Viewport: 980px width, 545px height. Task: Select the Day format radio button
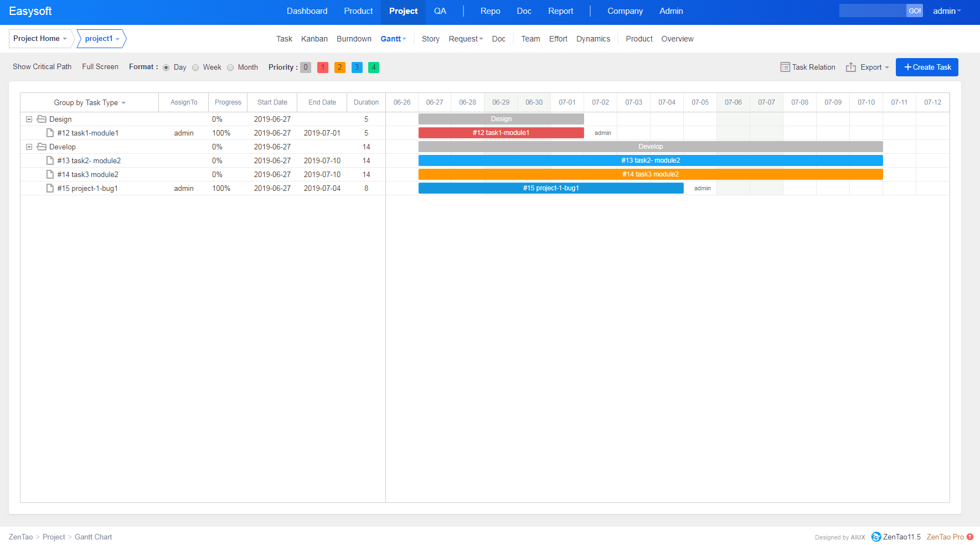tap(166, 68)
